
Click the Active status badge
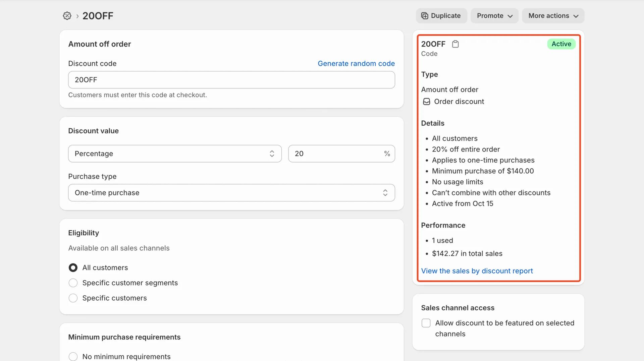pyautogui.click(x=561, y=44)
